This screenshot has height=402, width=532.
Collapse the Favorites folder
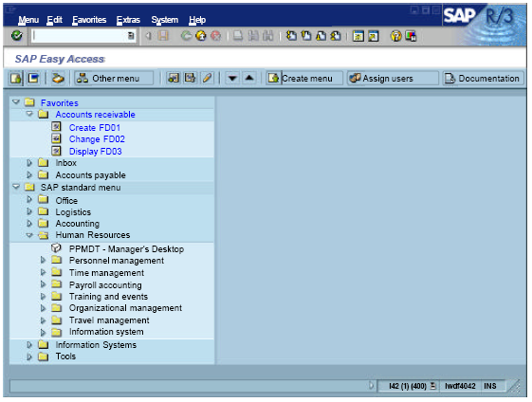coord(16,101)
